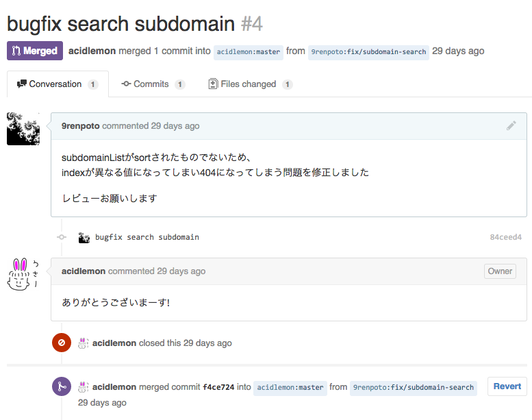Screen dimensions: 532x420
Task: Click the red closed event icon
Action: click(x=62, y=343)
